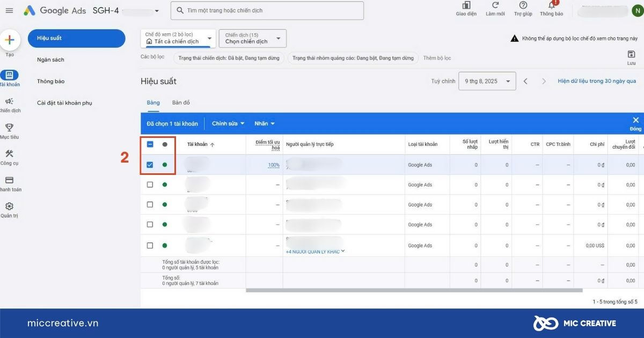Select Ngân sách in the side menu
The image size is (644, 338).
[x=50, y=60]
